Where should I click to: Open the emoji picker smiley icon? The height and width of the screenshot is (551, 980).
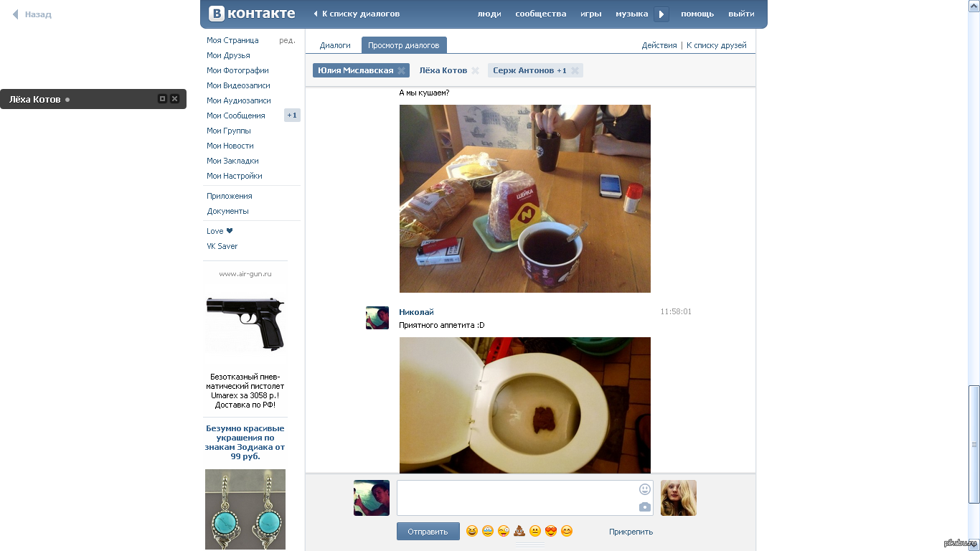click(645, 489)
